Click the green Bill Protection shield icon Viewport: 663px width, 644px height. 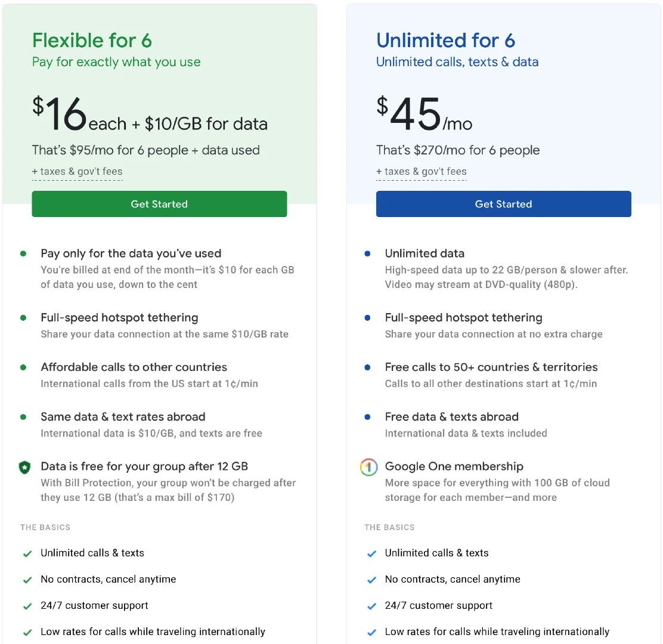point(24,467)
